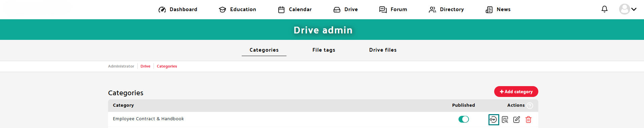The height and width of the screenshot is (128, 644).
Task: Follow the Drive breadcrumb link
Action: (x=145, y=66)
